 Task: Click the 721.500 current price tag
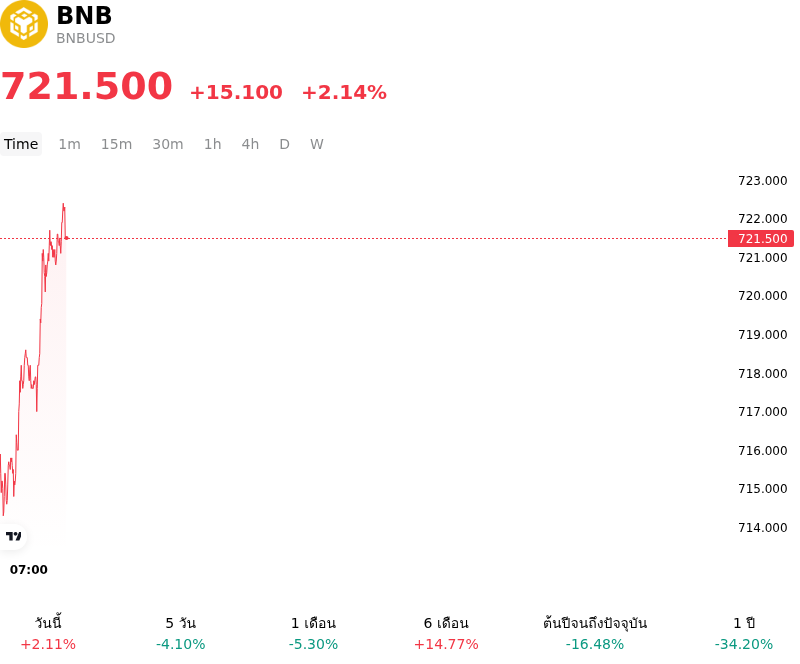(x=761, y=238)
